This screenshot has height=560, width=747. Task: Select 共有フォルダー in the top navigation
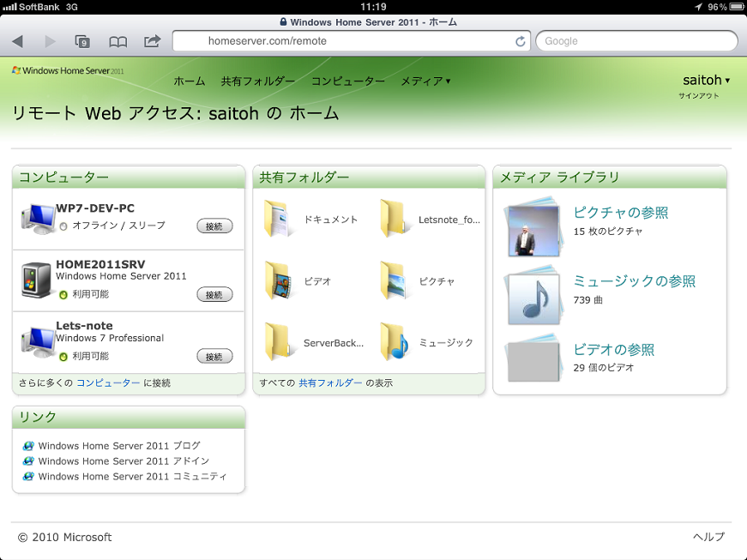258,81
